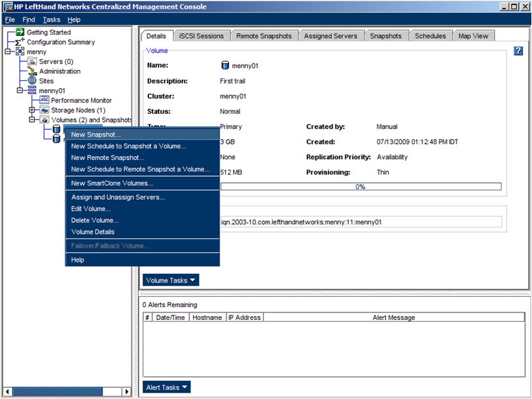
Task: Click the application icon in the title bar
Action: coord(8,7)
